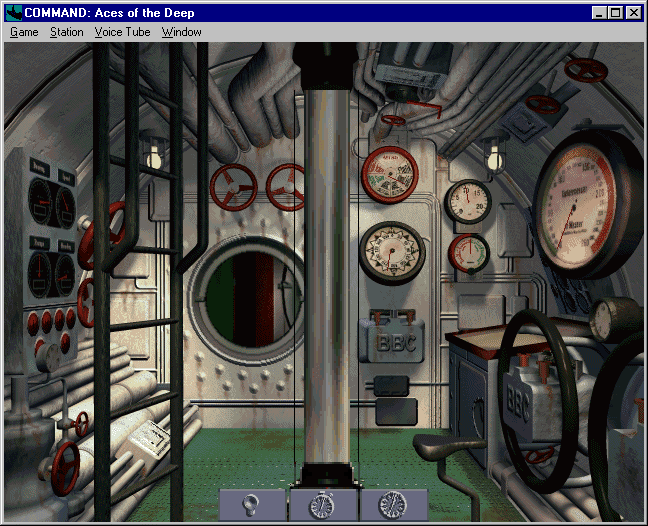The image size is (648, 526).
Task: Turn the right red valve wheel above hatch
Action: pyautogui.click(x=286, y=187)
